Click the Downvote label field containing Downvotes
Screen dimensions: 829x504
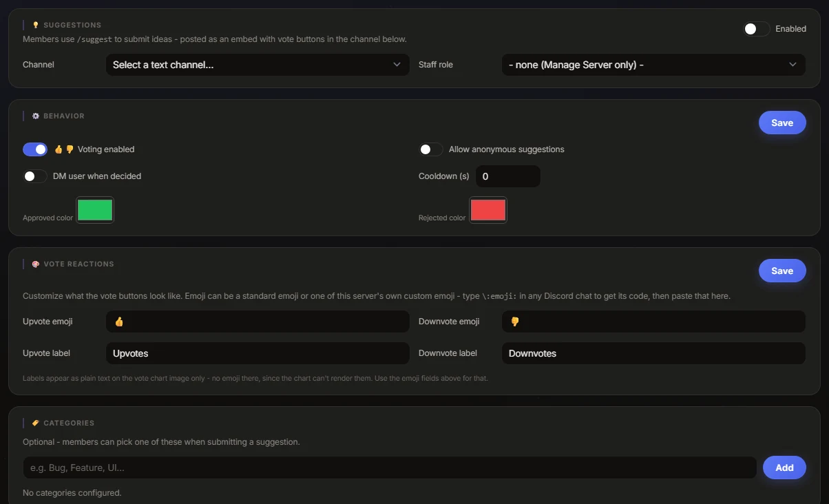point(653,353)
